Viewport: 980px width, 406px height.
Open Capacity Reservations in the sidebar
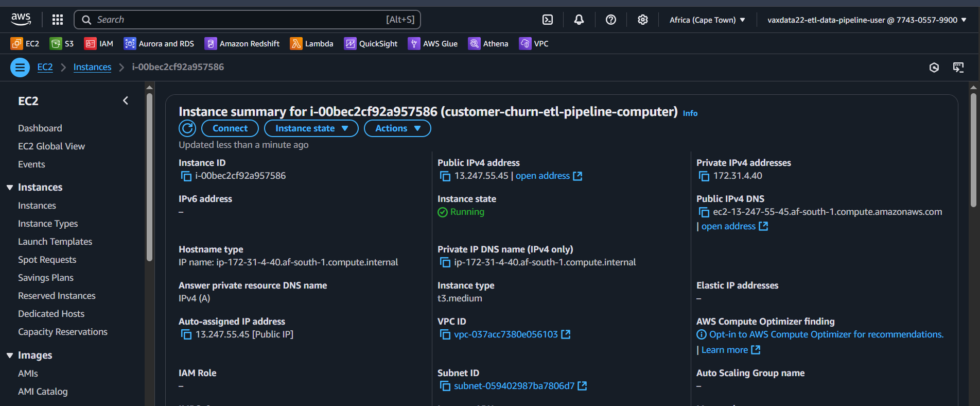click(x=63, y=332)
